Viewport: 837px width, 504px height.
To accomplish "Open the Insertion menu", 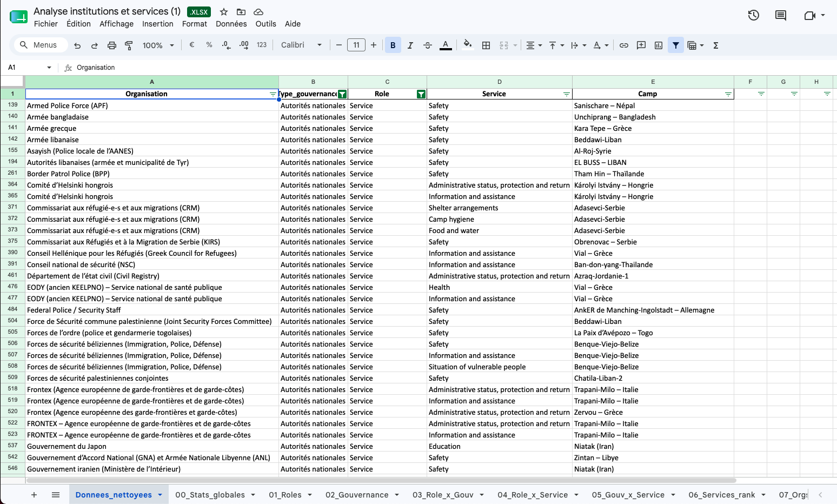I will [x=158, y=24].
